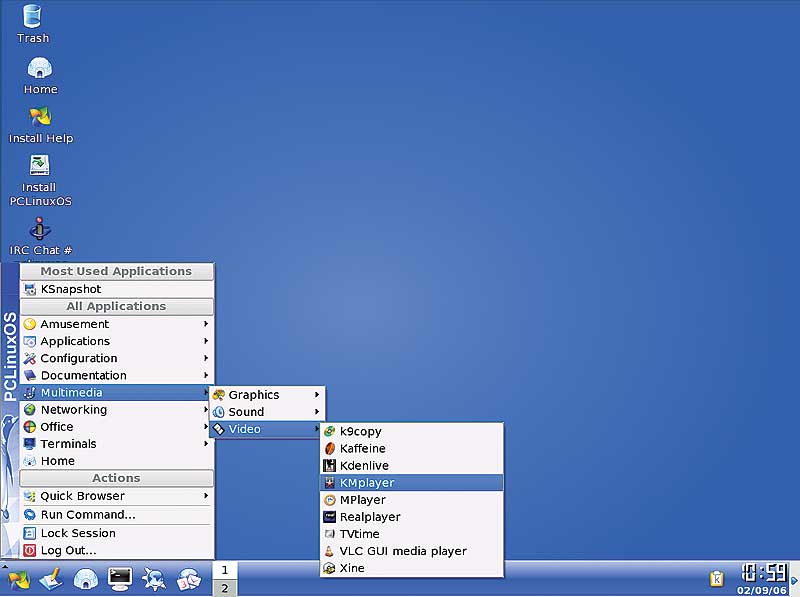Screen dimensions: 800x597
Task: Open the mail and calendar icon in the panel
Action: point(189,580)
